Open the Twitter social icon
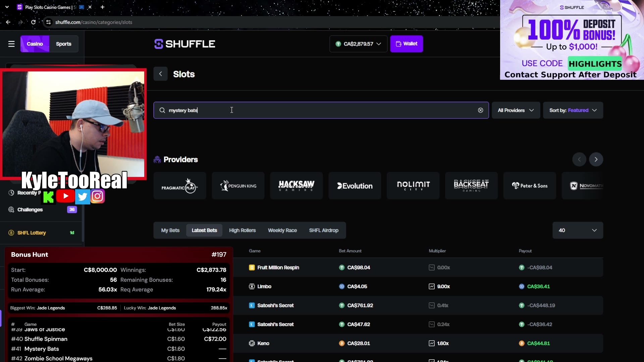 tap(83, 196)
